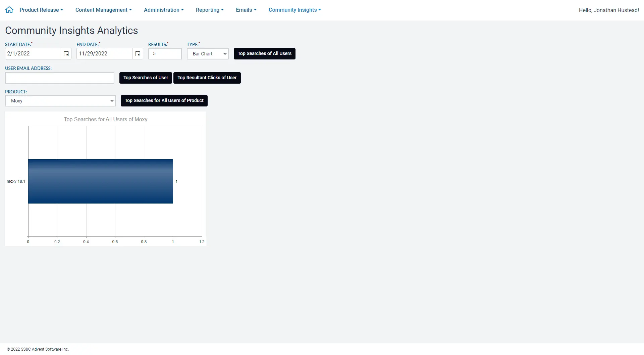Click the Start Date text field

tap(33, 54)
